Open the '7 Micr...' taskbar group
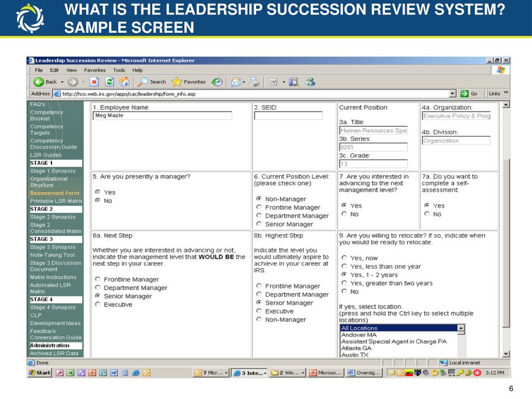Image resolution: width=532 pixels, height=399 pixels. (211, 373)
